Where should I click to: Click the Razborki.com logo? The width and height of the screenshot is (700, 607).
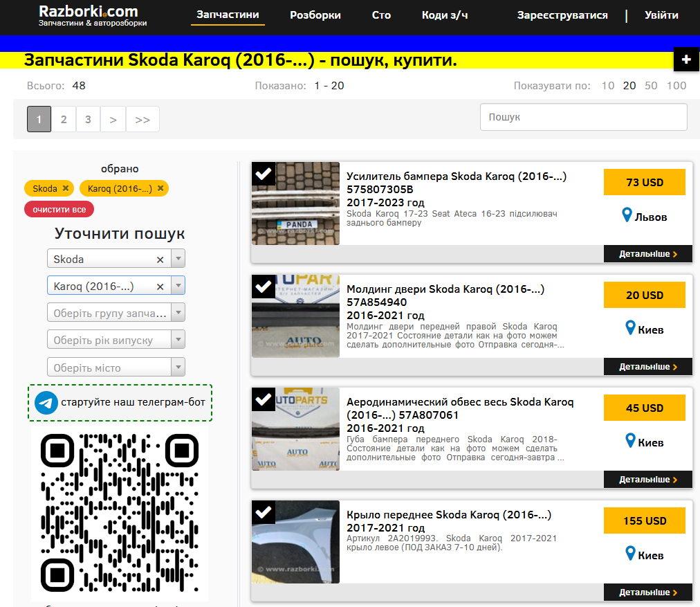tap(93, 16)
